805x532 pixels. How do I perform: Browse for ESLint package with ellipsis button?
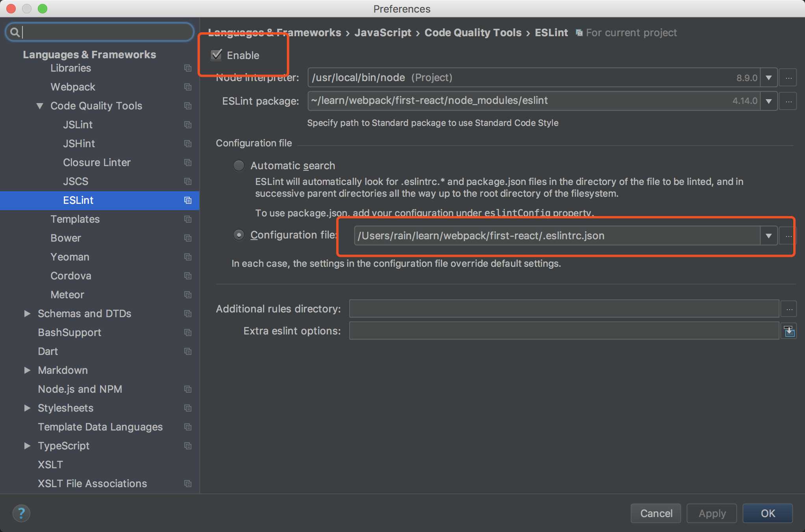[788, 101]
